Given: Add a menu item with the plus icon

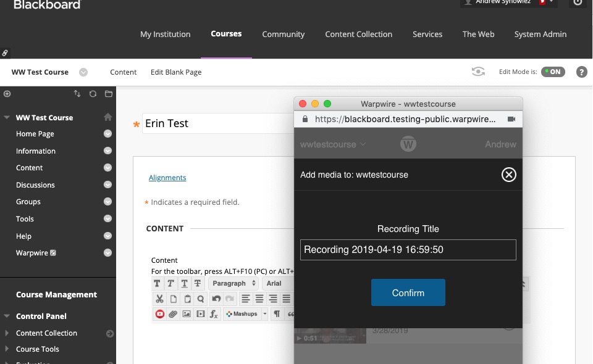Looking at the screenshot, I should pos(7,94).
